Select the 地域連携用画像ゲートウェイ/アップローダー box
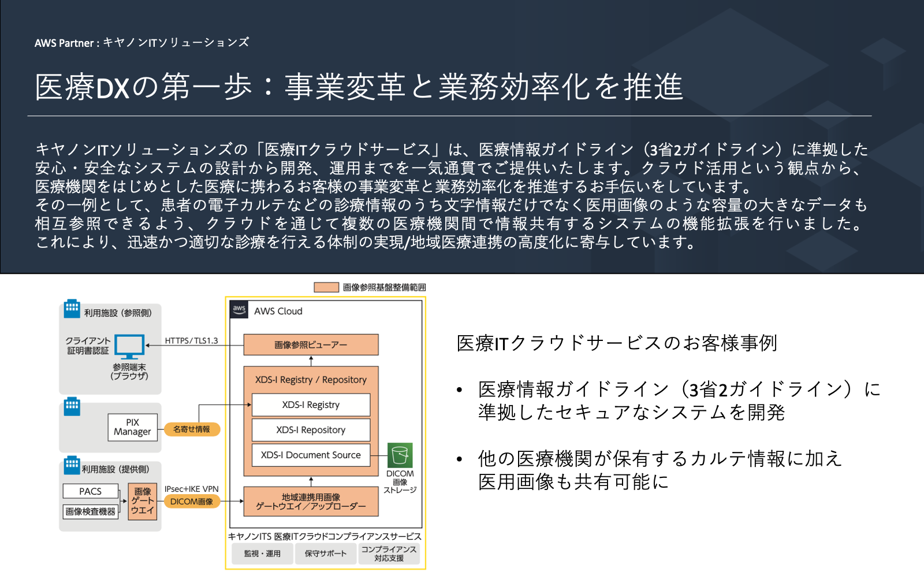 (311, 502)
